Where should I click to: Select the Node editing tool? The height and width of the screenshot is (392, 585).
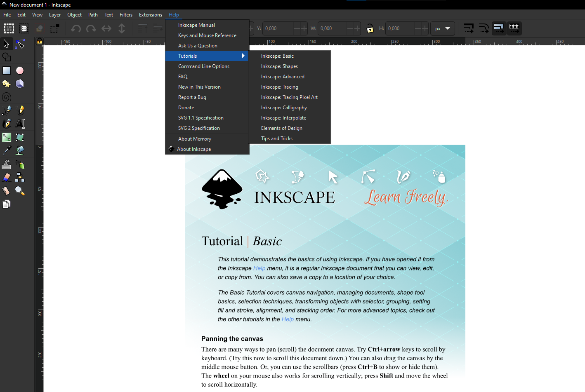tap(20, 43)
